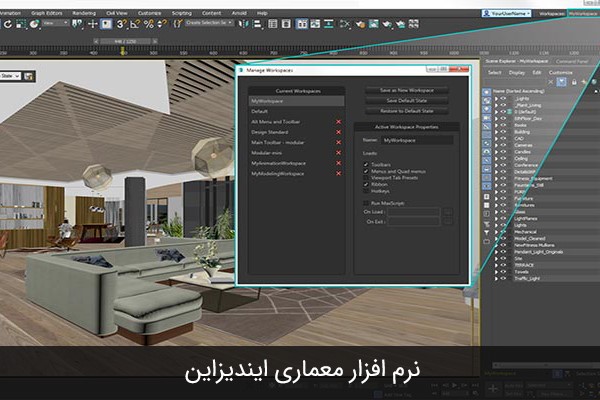Toggle the Angle Snap icon

[x=135, y=24]
